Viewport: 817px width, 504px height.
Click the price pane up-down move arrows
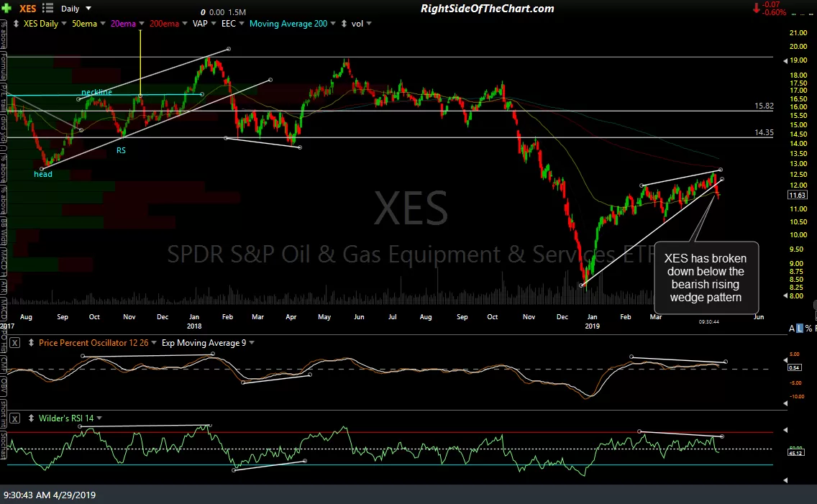[16, 24]
